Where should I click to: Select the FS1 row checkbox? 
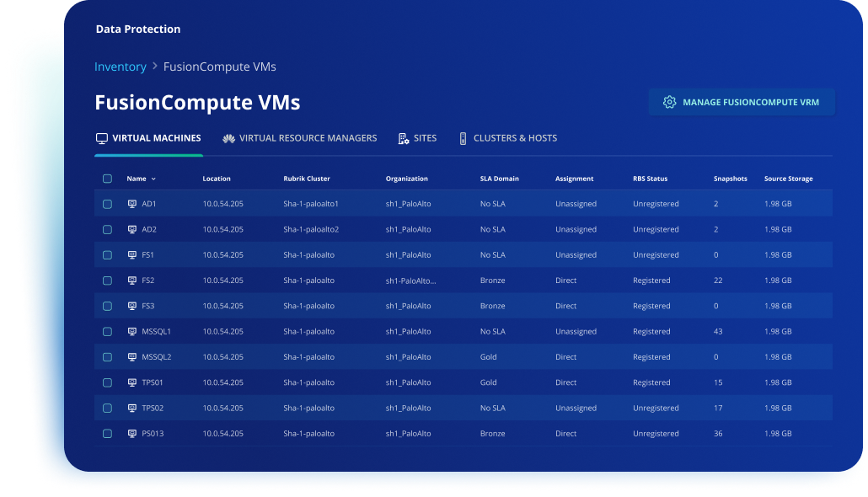coord(107,255)
